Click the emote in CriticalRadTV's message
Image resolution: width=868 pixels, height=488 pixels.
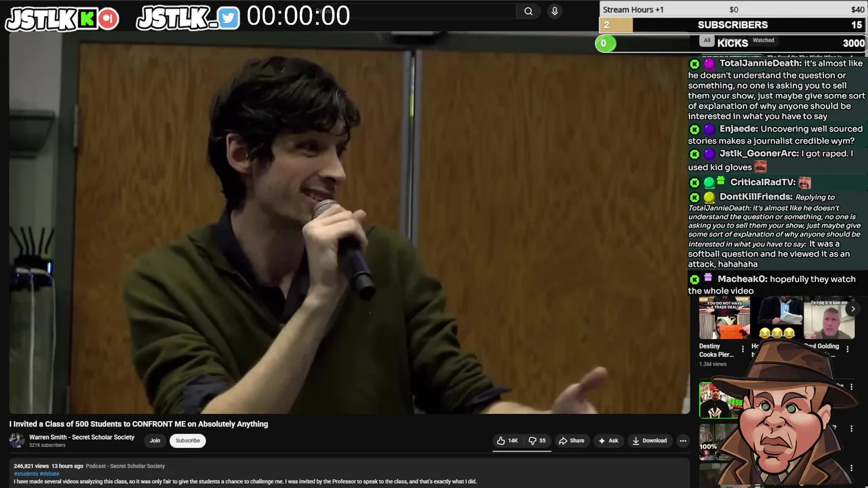[x=804, y=182]
